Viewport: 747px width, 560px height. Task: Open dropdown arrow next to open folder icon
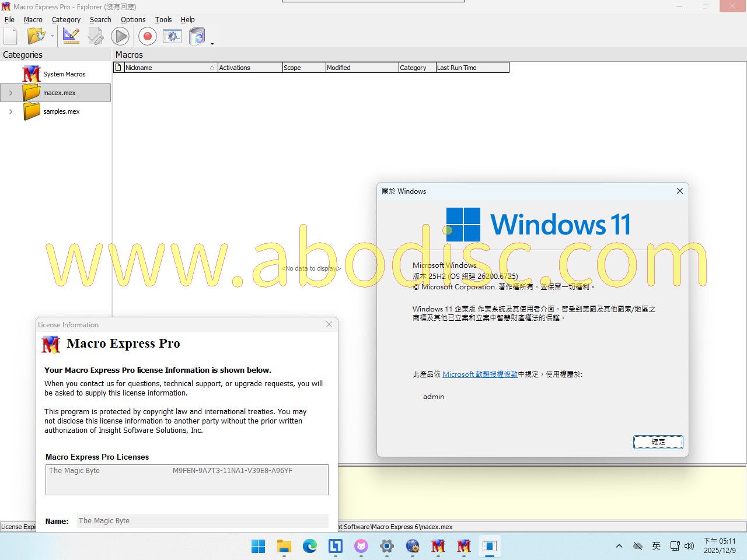point(52,37)
